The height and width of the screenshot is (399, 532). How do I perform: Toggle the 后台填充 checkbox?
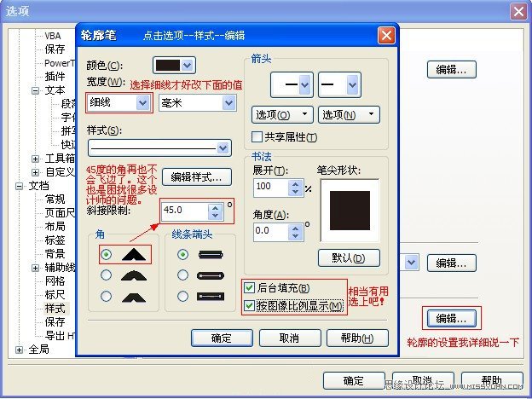pos(249,288)
